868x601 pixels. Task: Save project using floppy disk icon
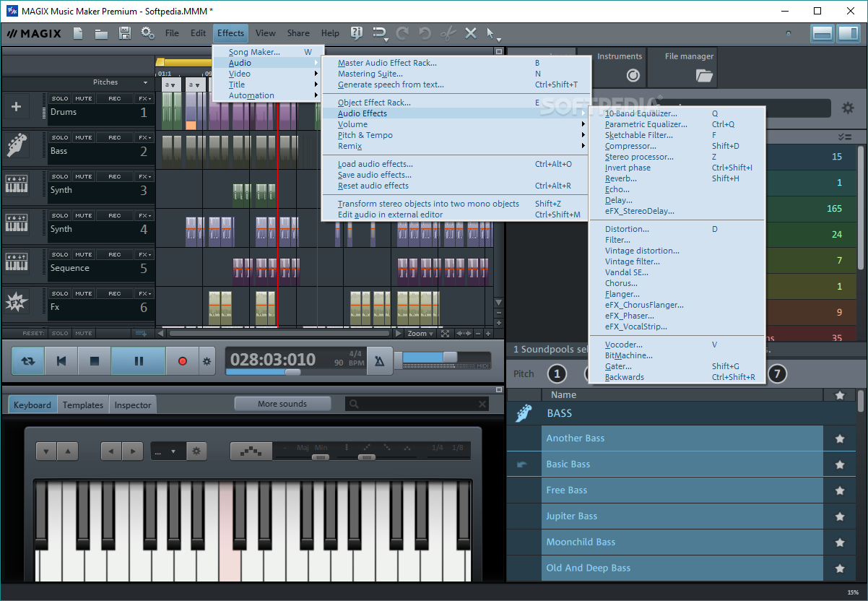point(125,33)
